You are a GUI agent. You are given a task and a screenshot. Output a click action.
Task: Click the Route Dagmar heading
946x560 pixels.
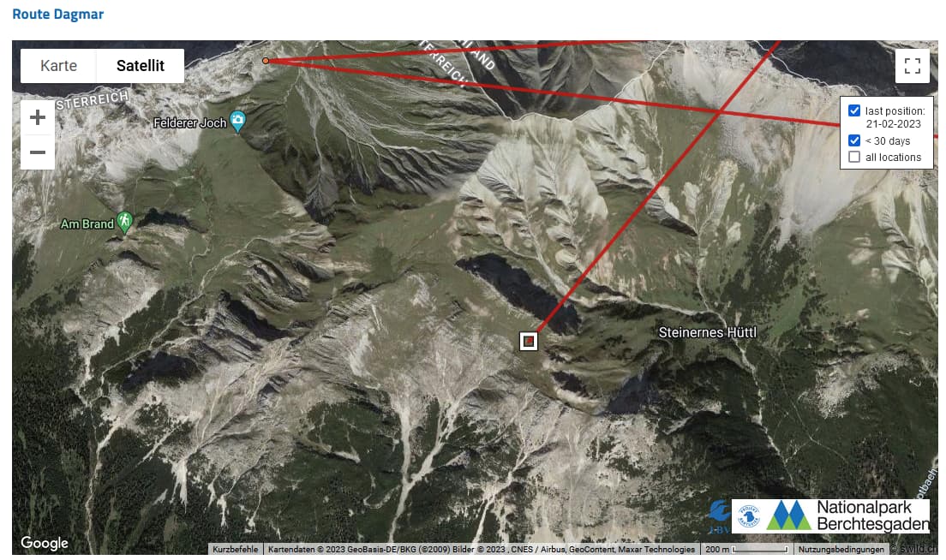(x=58, y=14)
